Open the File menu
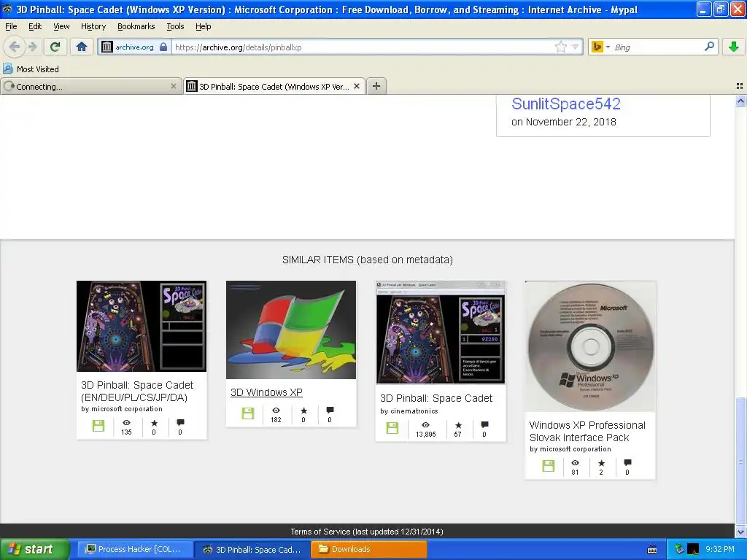This screenshot has height=560, width=747. (x=11, y=26)
